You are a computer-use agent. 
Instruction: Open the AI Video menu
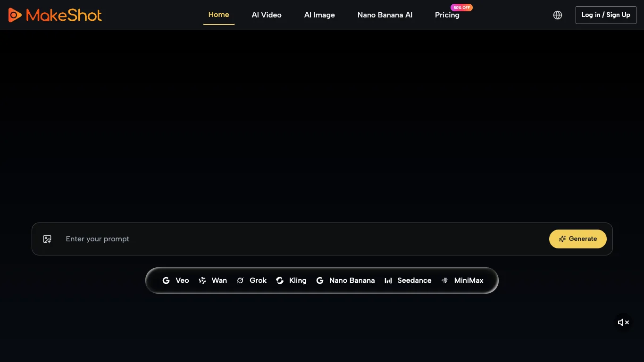(x=267, y=15)
